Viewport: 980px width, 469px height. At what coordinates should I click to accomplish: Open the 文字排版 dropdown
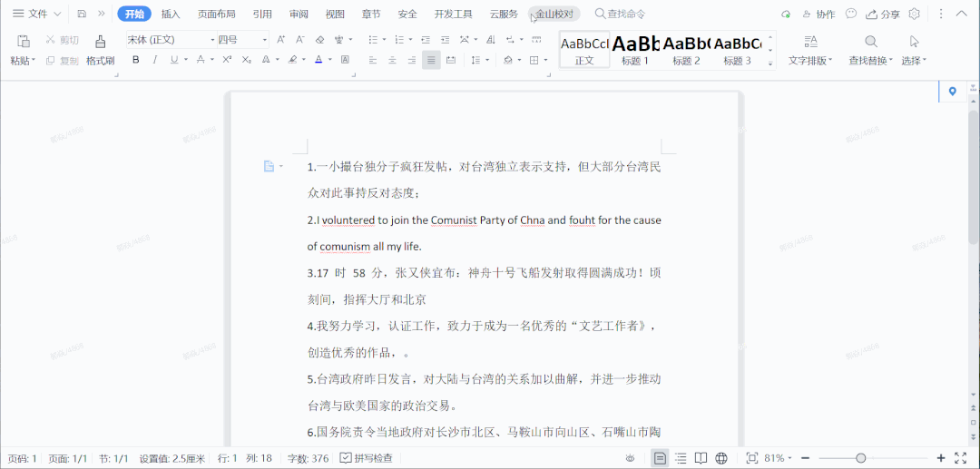810,61
